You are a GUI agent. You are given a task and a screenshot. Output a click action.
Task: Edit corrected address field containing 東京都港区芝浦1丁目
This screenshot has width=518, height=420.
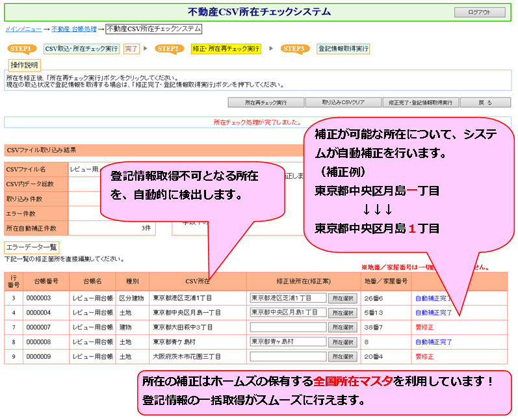288,298
